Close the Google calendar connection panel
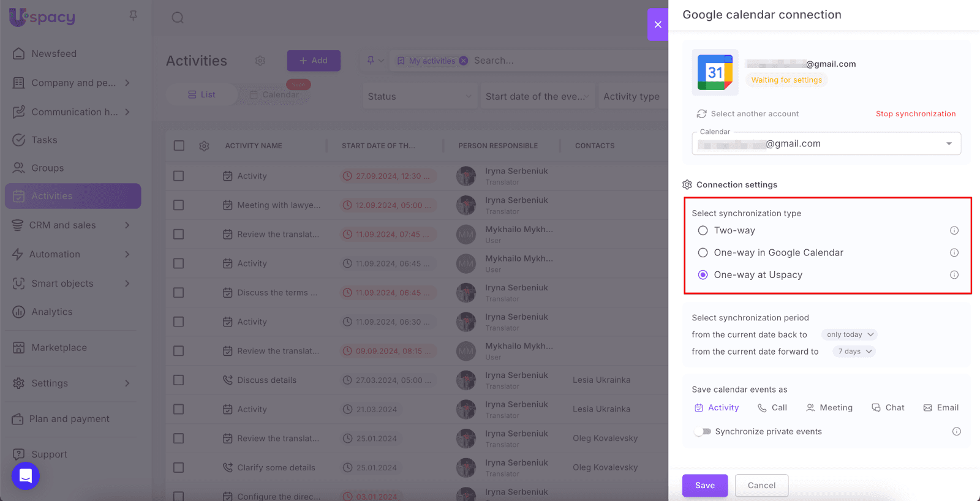The height and width of the screenshot is (501, 980). [x=658, y=24]
